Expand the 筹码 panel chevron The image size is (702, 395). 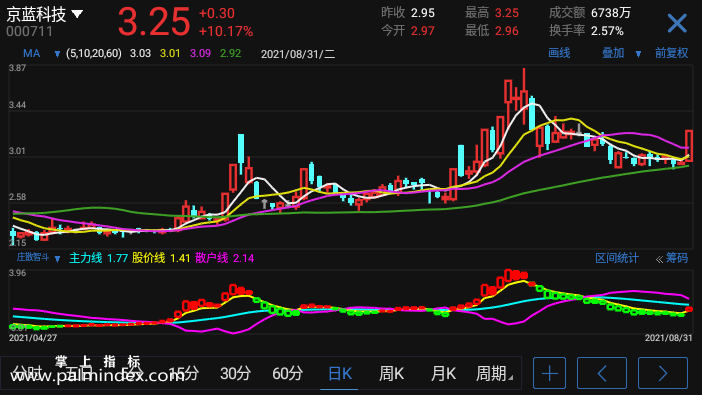click(659, 259)
